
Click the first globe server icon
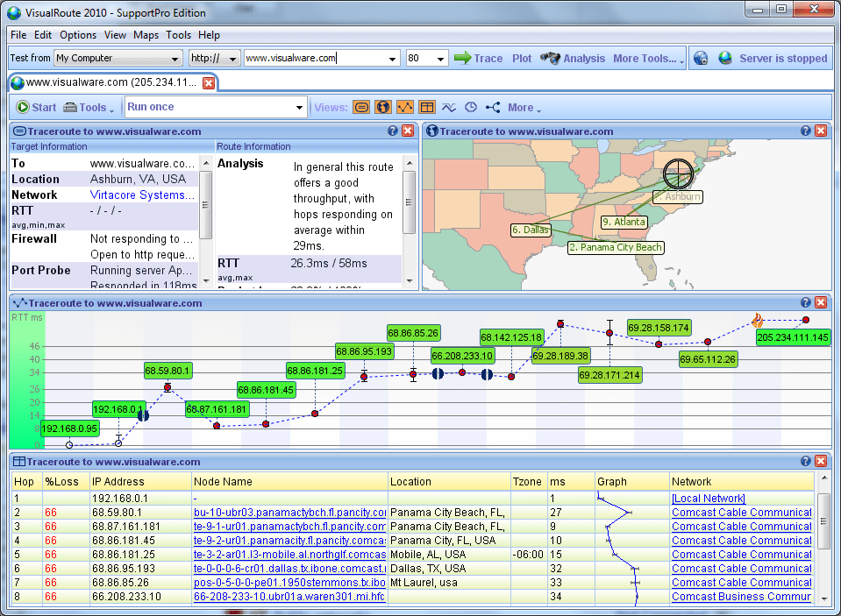click(701, 58)
